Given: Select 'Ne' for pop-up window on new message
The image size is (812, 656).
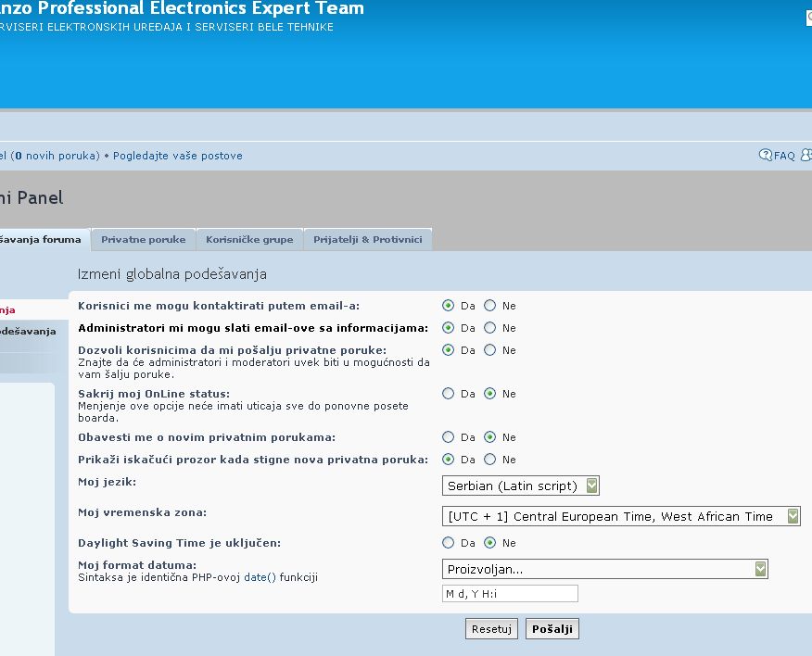Looking at the screenshot, I should 490,460.
